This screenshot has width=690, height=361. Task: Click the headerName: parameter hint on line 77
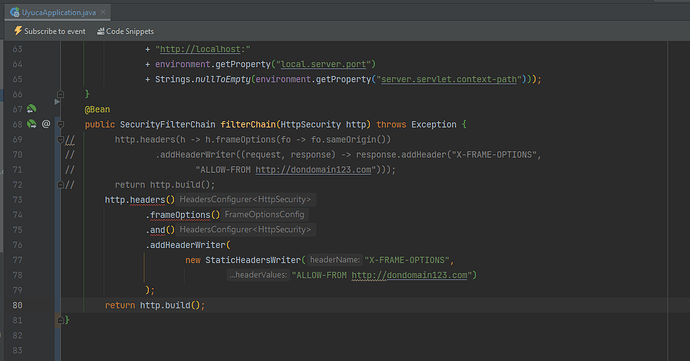(335, 260)
